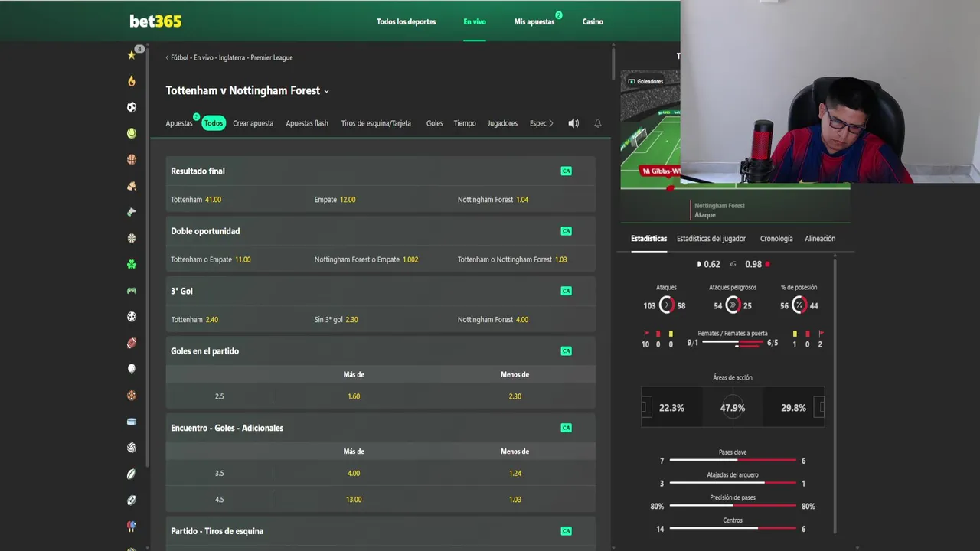Toggle the notification bell icon
This screenshot has height=551, width=980.
point(598,123)
